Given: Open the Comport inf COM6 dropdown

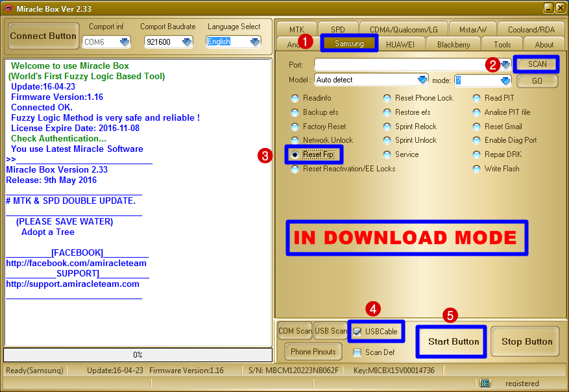Looking at the screenshot, I should pos(125,42).
